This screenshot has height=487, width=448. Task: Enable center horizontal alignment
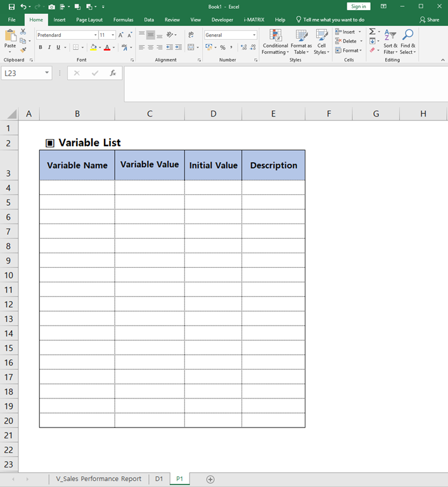point(151,47)
